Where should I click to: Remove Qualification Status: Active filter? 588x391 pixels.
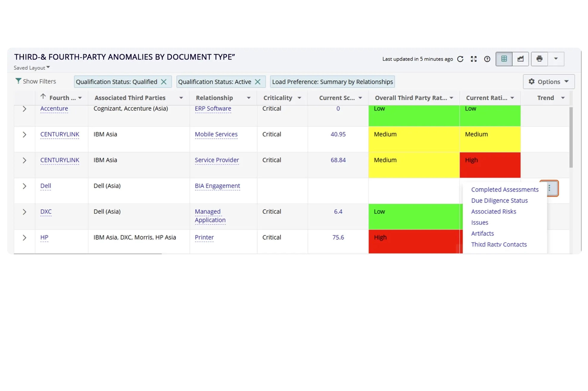point(258,82)
